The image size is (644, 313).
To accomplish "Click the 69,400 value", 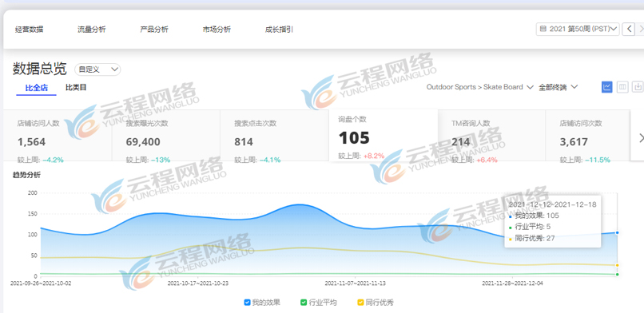I will point(143,142).
